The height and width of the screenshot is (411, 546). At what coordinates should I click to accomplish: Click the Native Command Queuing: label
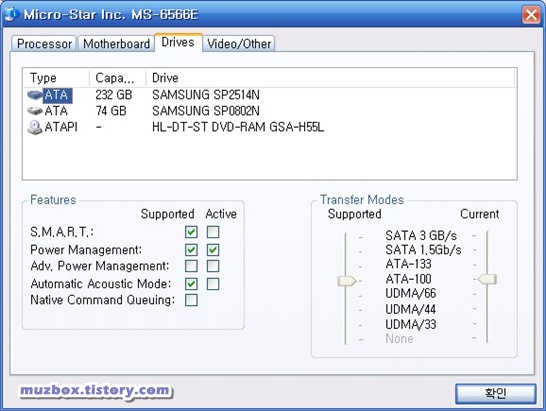coord(103,300)
